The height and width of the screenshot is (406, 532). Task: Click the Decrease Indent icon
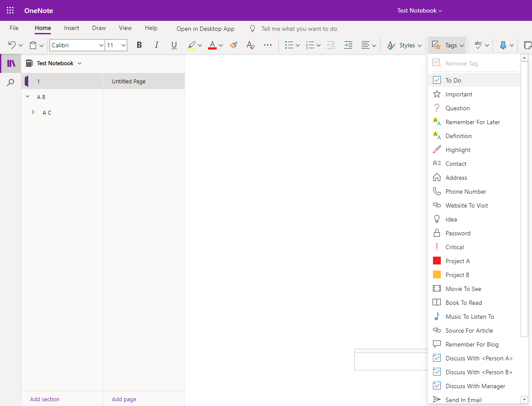coord(331,45)
